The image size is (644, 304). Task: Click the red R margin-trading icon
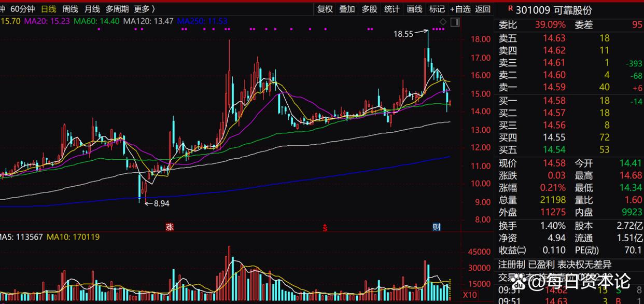(x=510, y=8)
